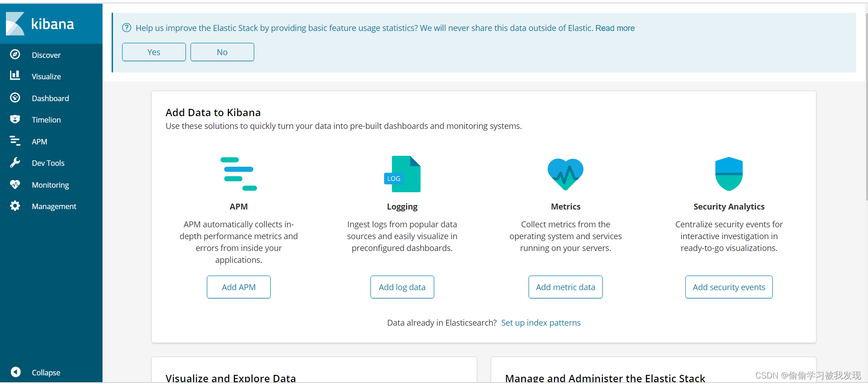Click the Add metric data button
The height and width of the screenshot is (384, 868).
565,287
